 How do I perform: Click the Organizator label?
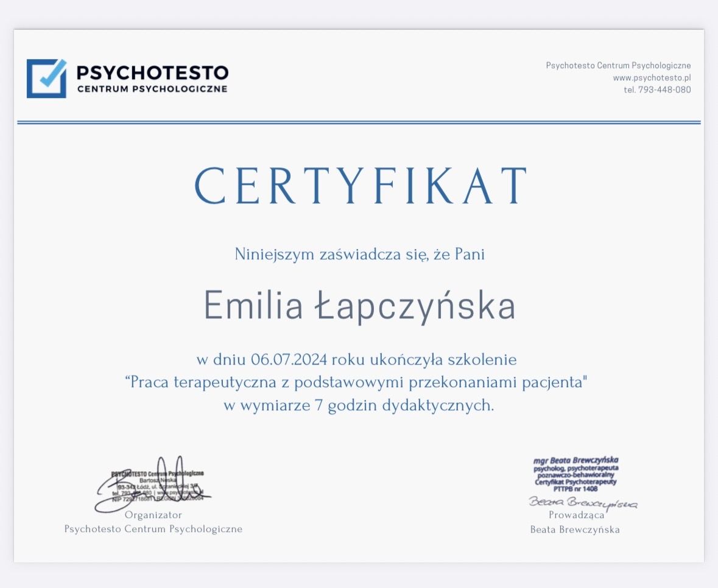click(153, 515)
